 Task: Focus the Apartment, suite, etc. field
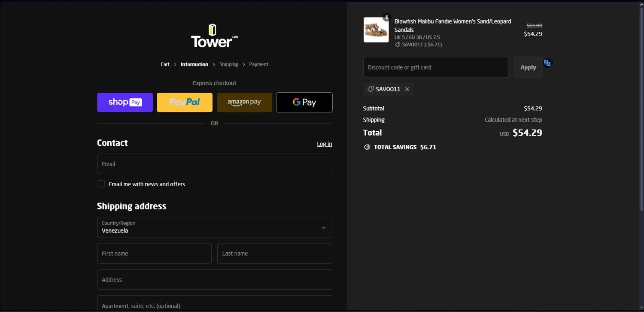[215, 304]
